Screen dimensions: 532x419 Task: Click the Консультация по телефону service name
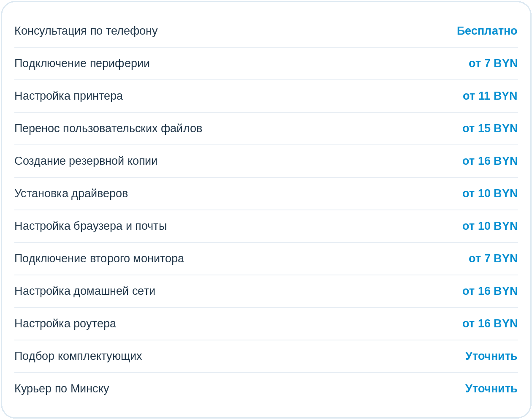(x=86, y=31)
